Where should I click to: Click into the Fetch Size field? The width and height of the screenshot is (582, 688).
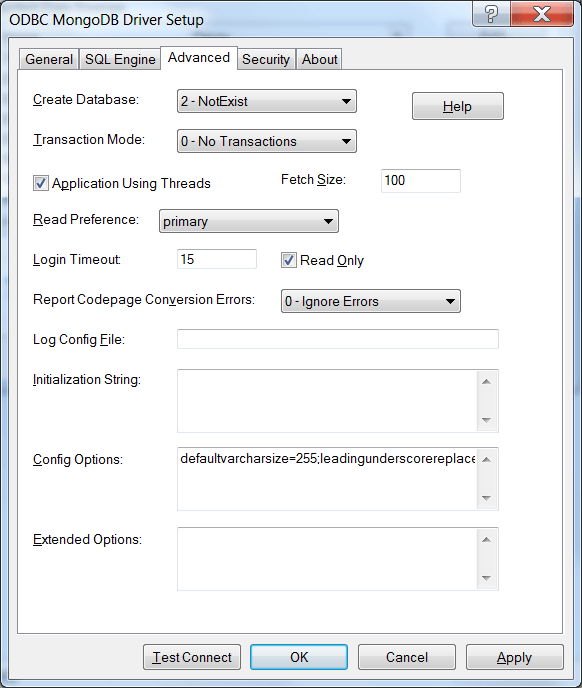point(420,181)
